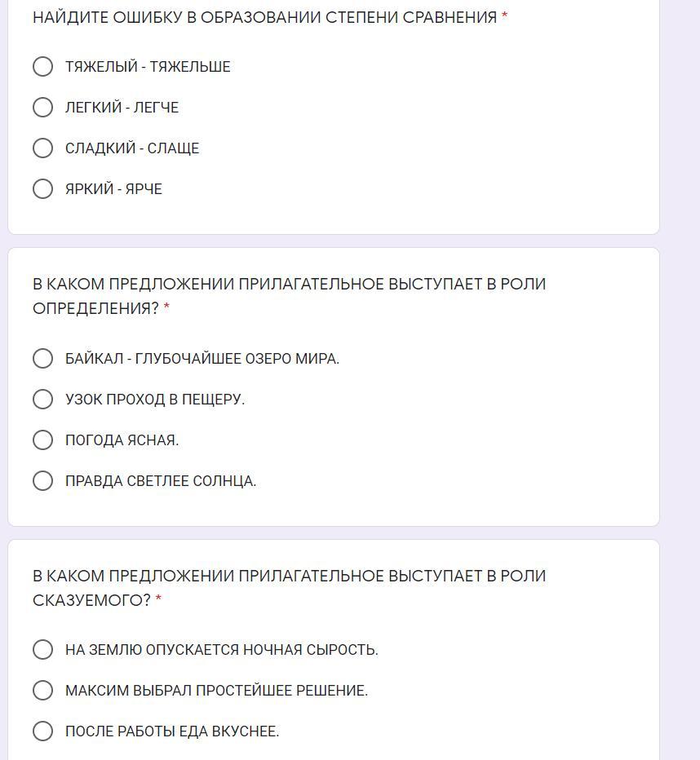
Task: Click the red asterisk after ОПРЕДЕЛЕНИЯ?
Action: click(166, 308)
